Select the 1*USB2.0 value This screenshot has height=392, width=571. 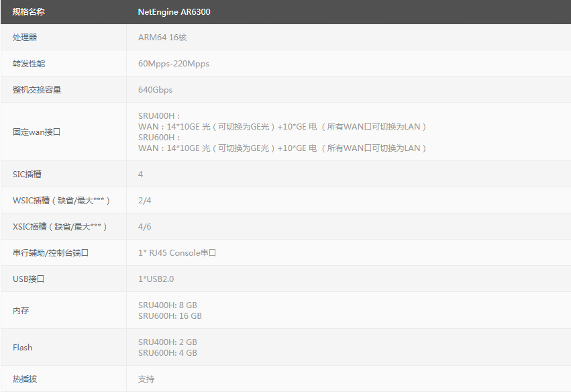click(156, 279)
